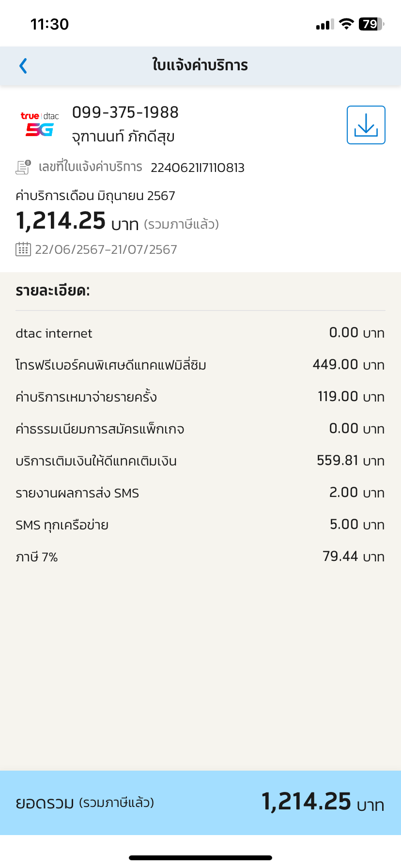Select phone number 099-375-1988
The image size is (401, 868).
(x=125, y=112)
